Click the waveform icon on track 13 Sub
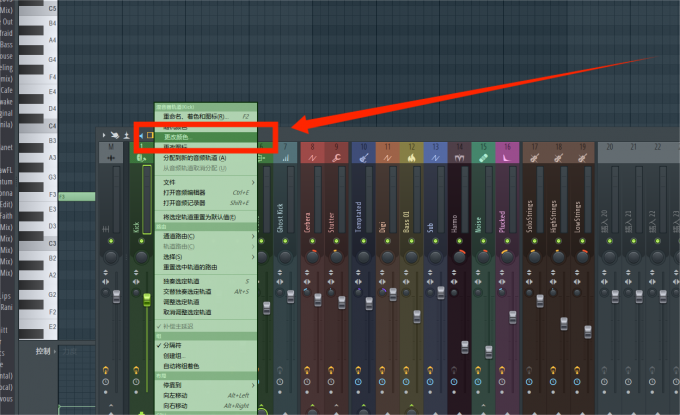The height and width of the screenshot is (415, 680). [435, 158]
